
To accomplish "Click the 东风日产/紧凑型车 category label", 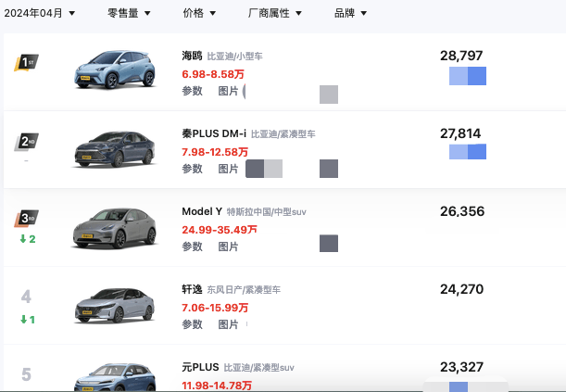I will point(244,290).
